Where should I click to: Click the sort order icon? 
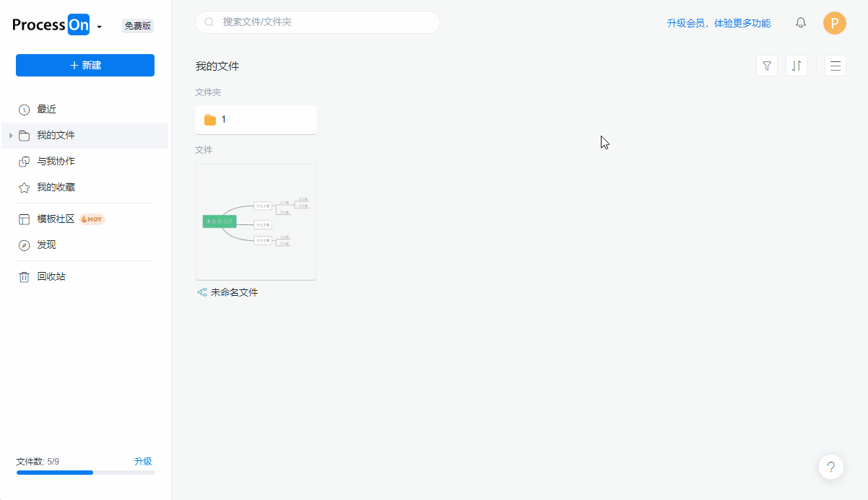(797, 66)
